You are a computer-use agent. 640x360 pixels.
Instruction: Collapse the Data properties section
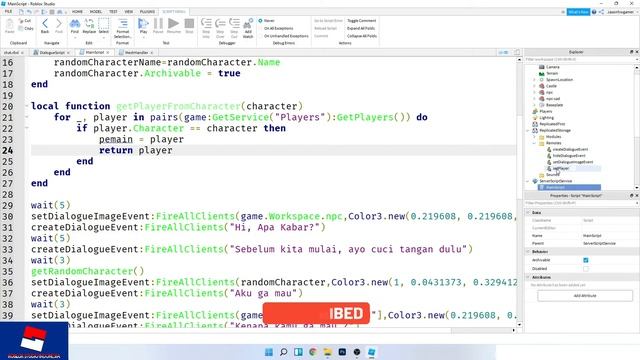click(x=528, y=213)
